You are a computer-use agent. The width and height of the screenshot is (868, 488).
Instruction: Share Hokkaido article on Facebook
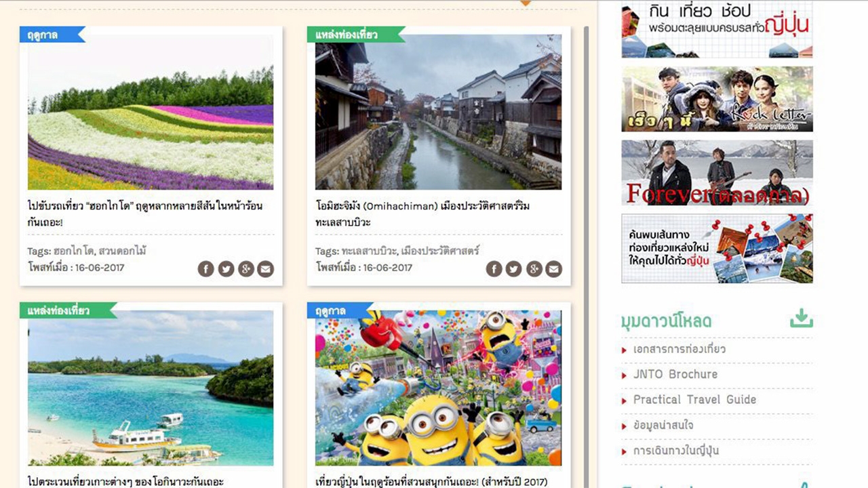pyautogui.click(x=206, y=269)
